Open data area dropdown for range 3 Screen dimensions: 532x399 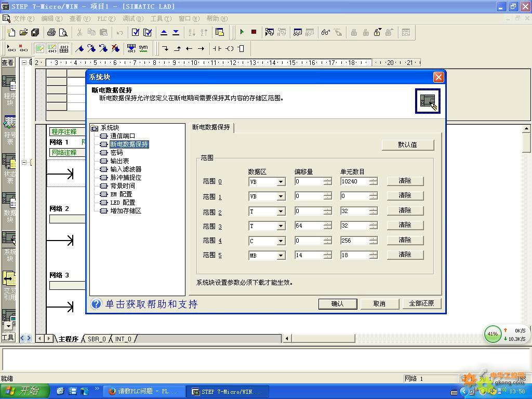(281, 226)
